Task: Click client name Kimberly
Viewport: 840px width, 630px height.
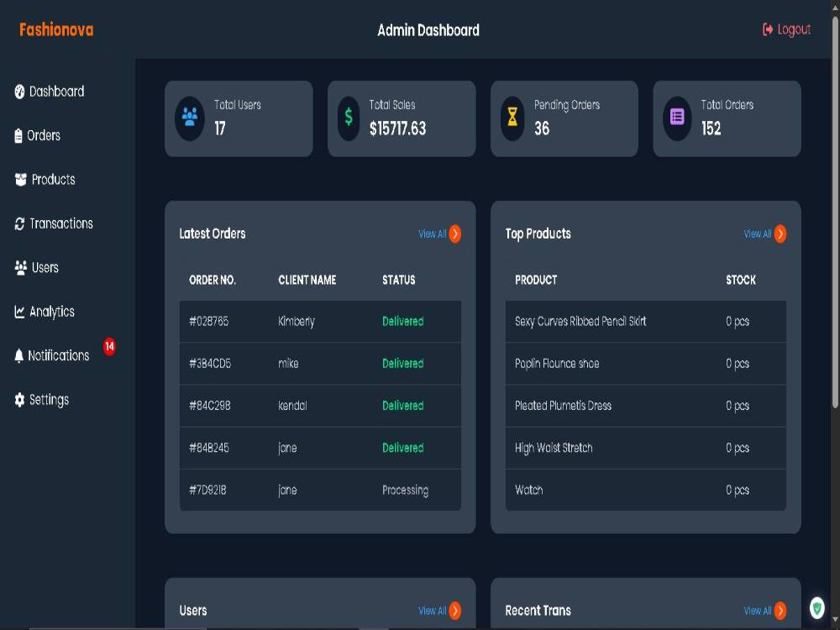Action: pos(297,322)
